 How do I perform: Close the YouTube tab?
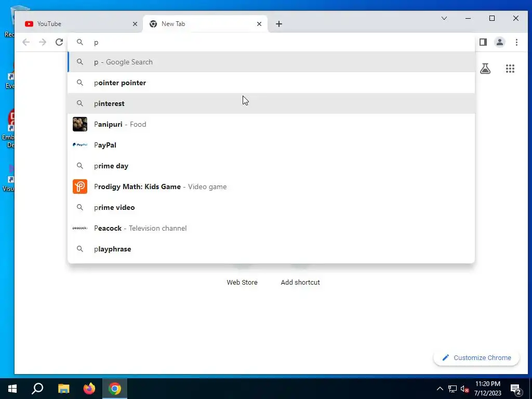click(135, 24)
